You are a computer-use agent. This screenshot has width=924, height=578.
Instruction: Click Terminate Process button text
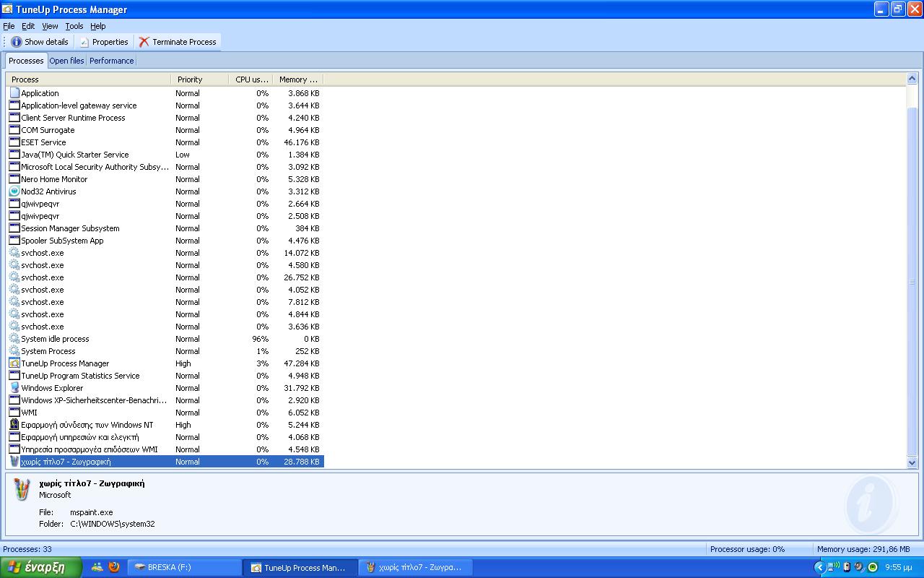click(x=184, y=42)
